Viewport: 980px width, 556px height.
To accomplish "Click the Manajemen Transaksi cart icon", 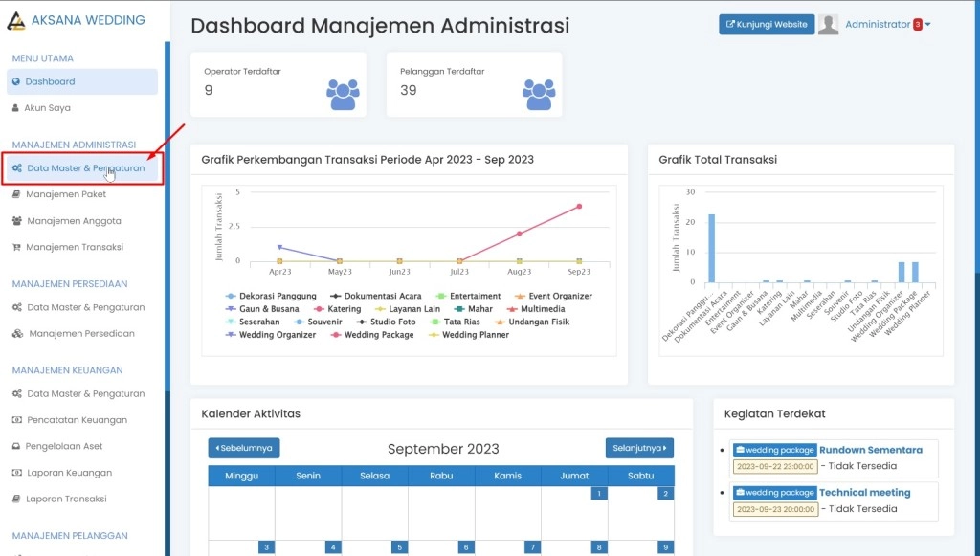I will 16,247.
